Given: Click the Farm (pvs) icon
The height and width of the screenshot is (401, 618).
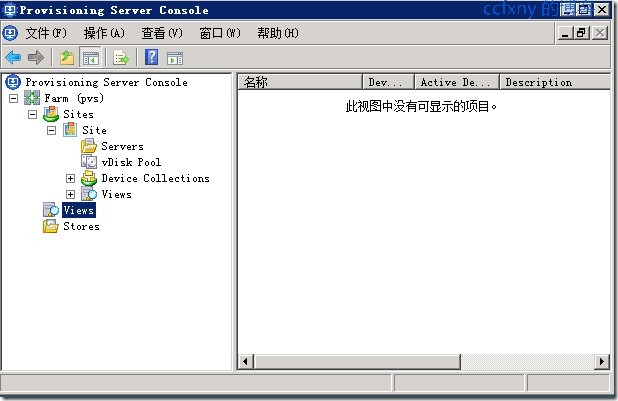Looking at the screenshot, I should click(x=32, y=98).
